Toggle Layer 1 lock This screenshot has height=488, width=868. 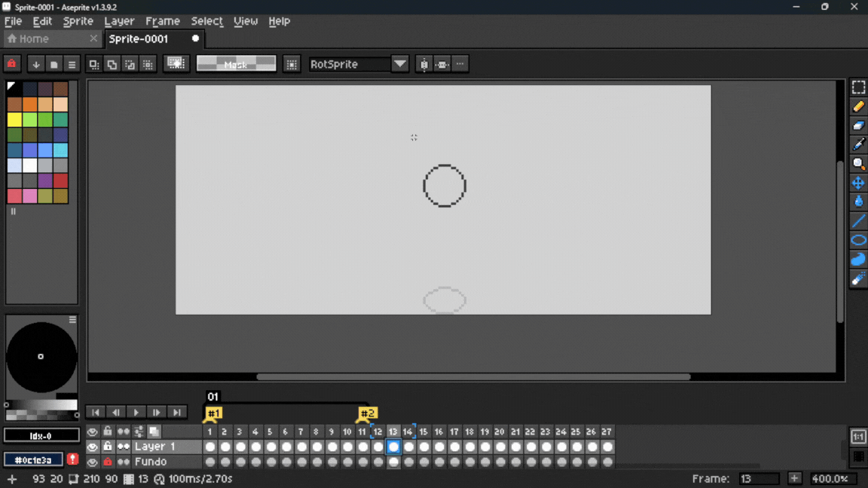[108, 446]
